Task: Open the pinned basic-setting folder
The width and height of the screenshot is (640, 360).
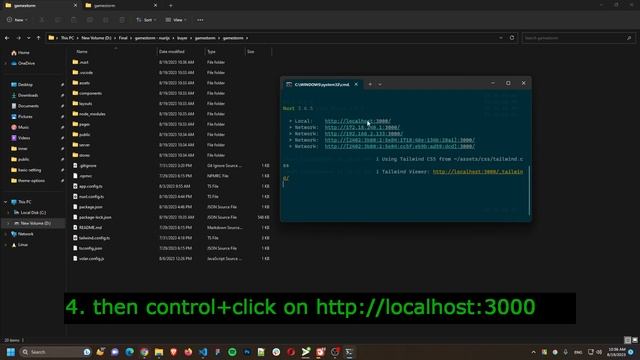Action: click(x=26, y=170)
